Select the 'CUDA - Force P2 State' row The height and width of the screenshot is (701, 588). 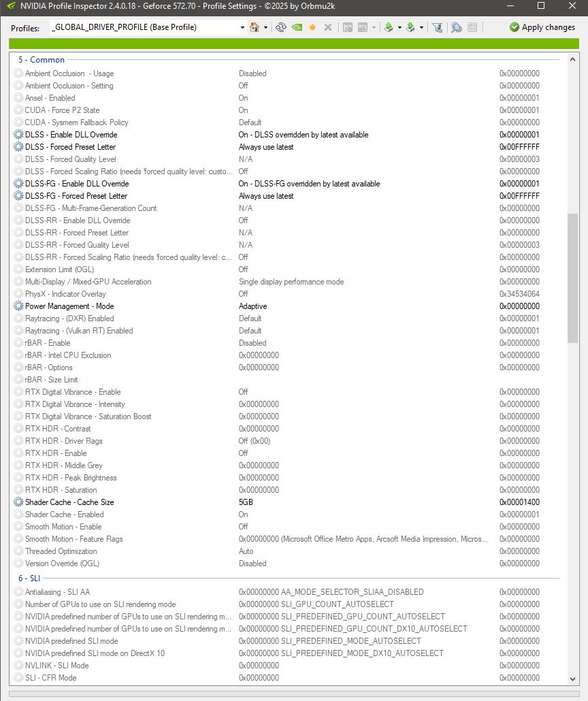tap(287, 110)
